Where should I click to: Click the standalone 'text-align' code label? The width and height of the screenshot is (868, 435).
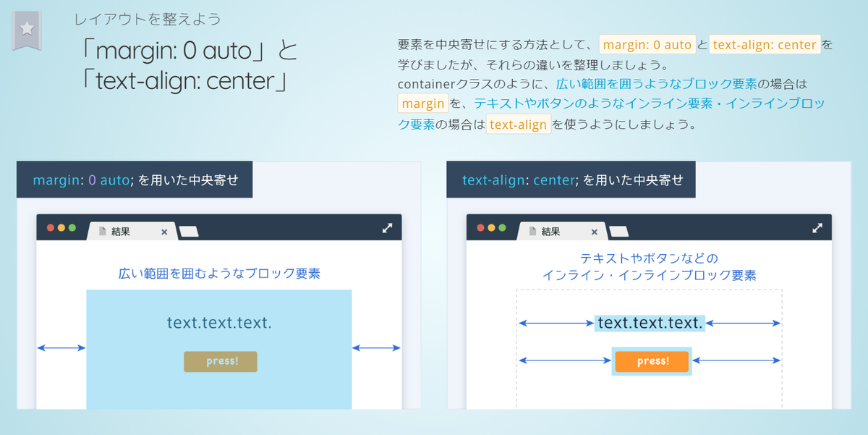pos(519,124)
